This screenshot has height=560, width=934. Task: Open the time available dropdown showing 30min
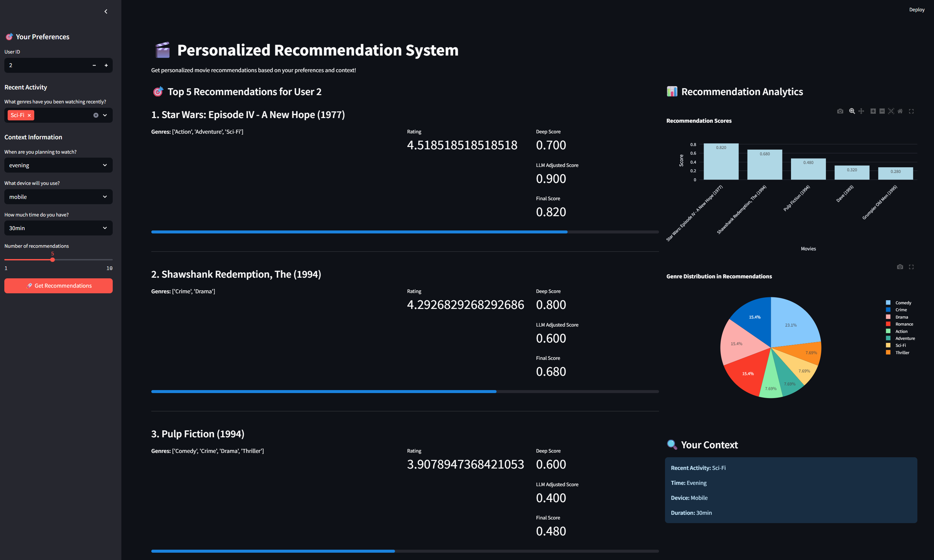[59, 228]
